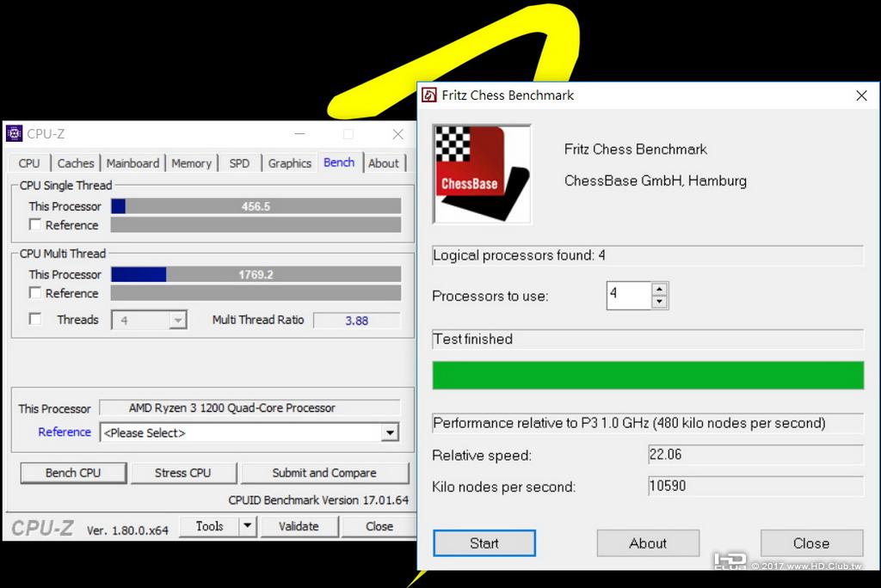Close the CPU-Z window with X
Image resolution: width=881 pixels, height=588 pixels.
pyautogui.click(x=397, y=134)
